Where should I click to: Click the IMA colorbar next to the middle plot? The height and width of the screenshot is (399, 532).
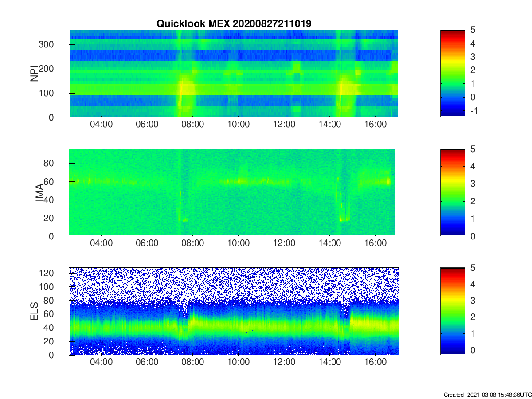pos(453,192)
